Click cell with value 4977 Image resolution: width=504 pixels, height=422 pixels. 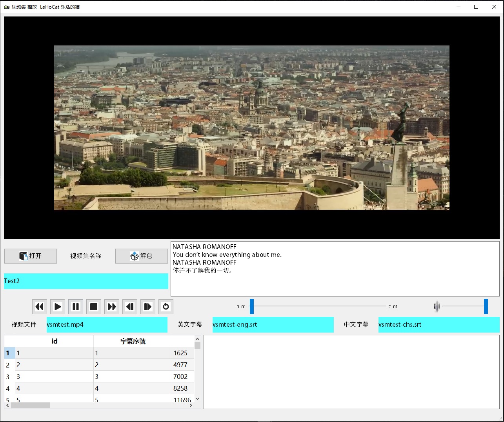coord(183,365)
